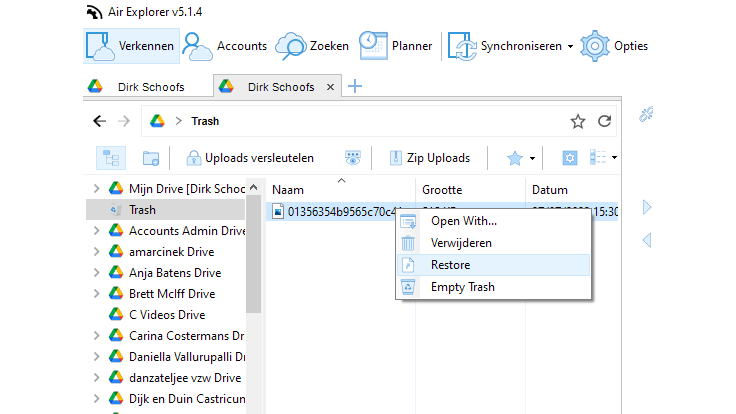
Task: Toggle Uploads versleutelen encryption
Action: pos(250,158)
